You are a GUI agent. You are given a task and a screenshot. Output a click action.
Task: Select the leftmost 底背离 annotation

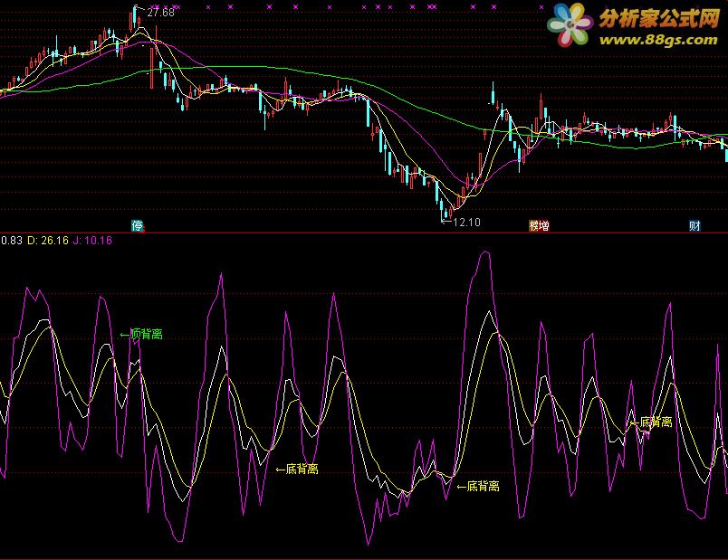[297, 469]
